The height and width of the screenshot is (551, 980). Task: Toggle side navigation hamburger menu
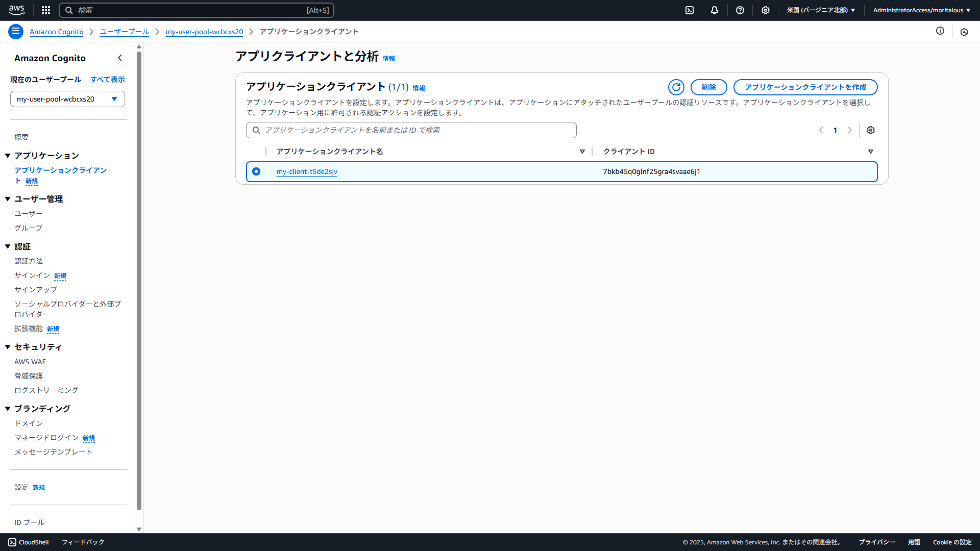16,32
